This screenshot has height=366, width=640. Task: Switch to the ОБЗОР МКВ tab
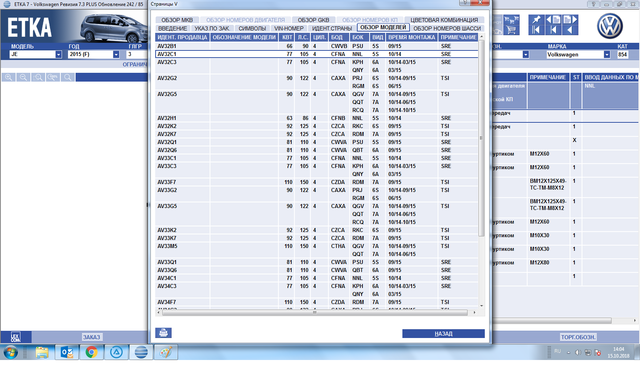coord(177,20)
